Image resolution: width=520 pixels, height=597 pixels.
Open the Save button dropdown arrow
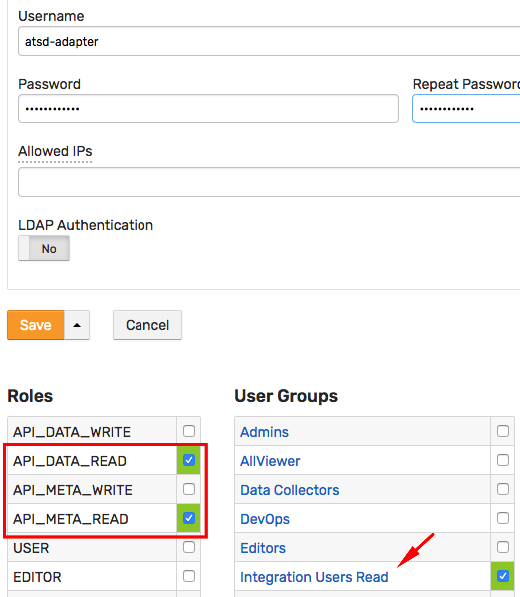click(x=77, y=325)
